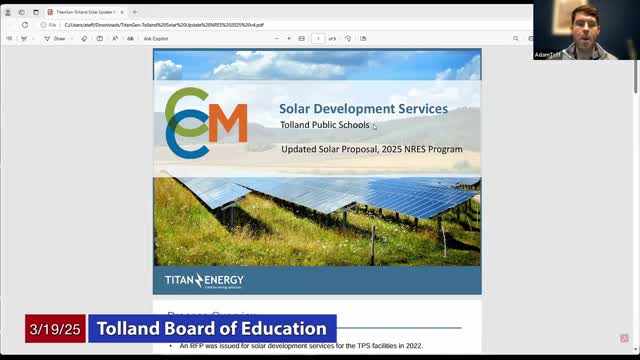Click the RFP bullet line about TPS facilities
Screen dimensions: 640x360
[301, 346]
